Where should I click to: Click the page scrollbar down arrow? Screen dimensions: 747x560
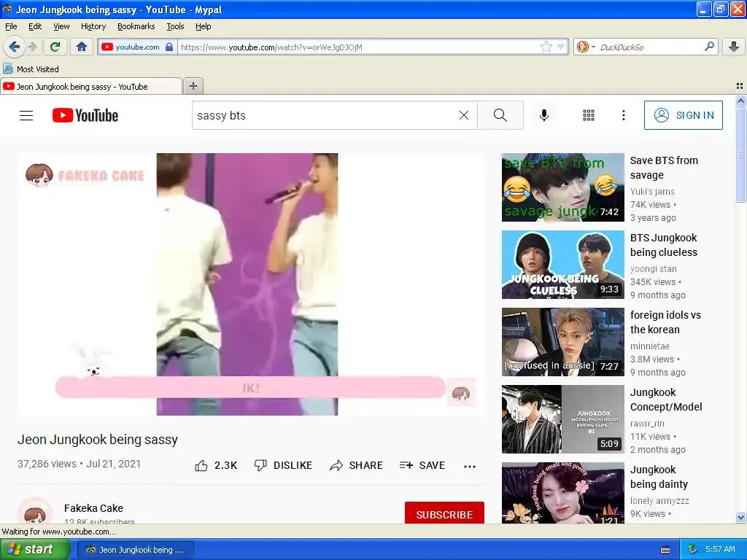pyautogui.click(x=740, y=517)
